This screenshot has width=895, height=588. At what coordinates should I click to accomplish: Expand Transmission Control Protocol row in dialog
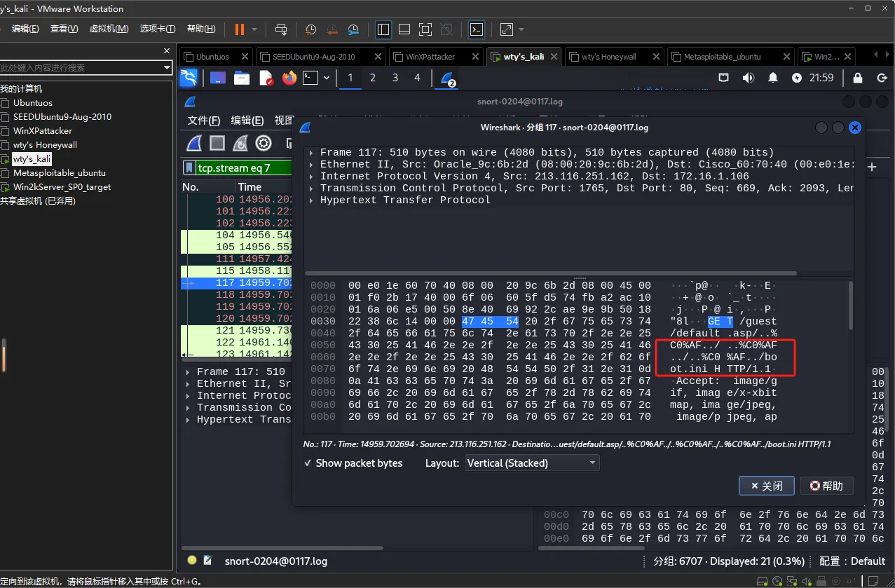click(x=311, y=188)
